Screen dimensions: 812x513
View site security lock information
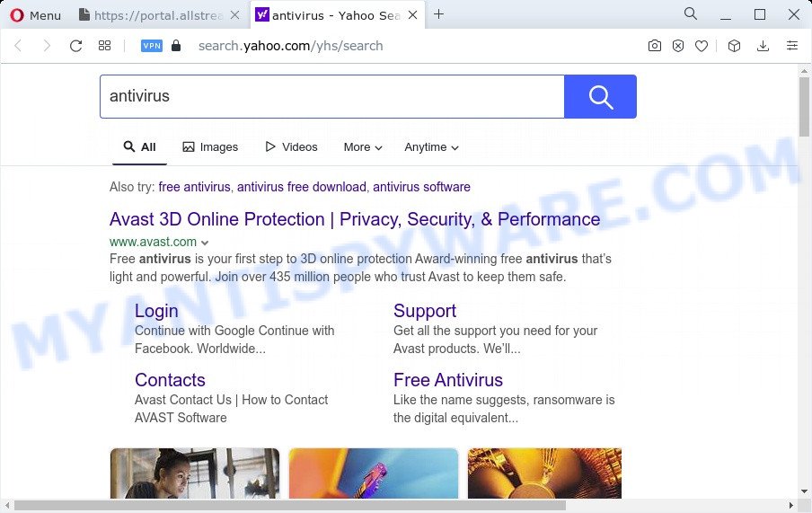point(176,46)
